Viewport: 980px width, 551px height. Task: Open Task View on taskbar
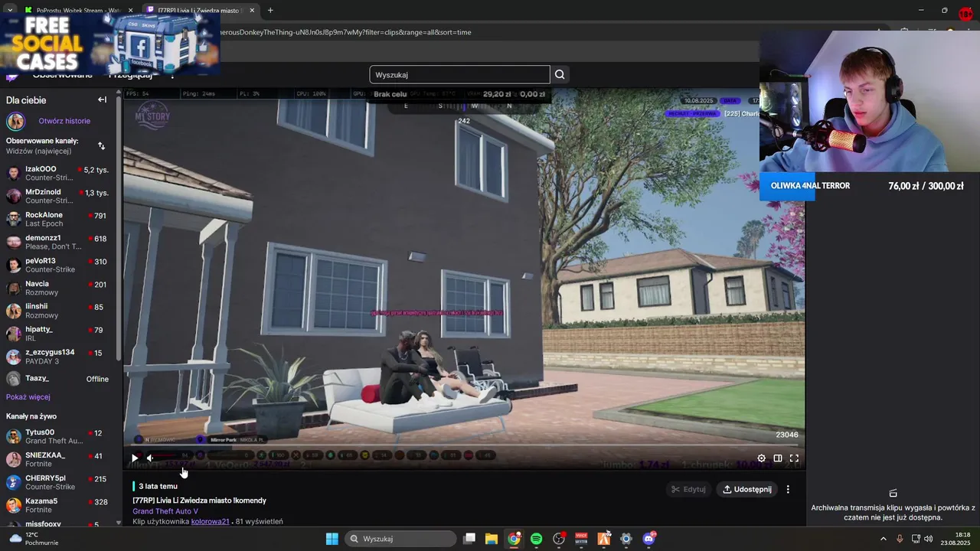pyautogui.click(x=469, y=539)
